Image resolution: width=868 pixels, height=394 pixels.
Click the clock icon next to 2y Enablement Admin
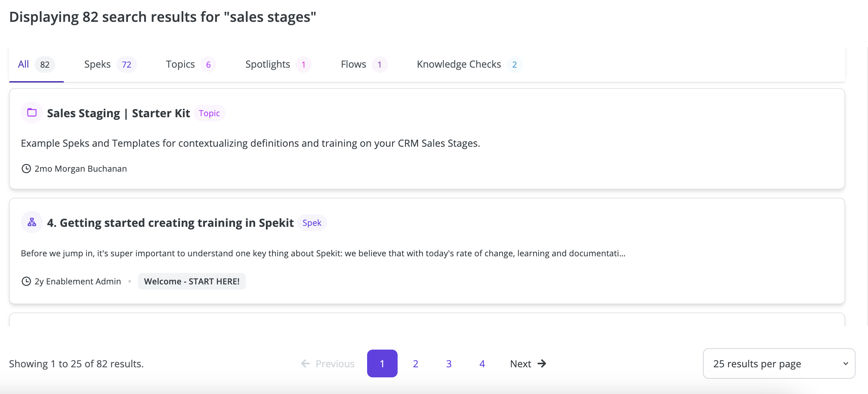(26, 281)
